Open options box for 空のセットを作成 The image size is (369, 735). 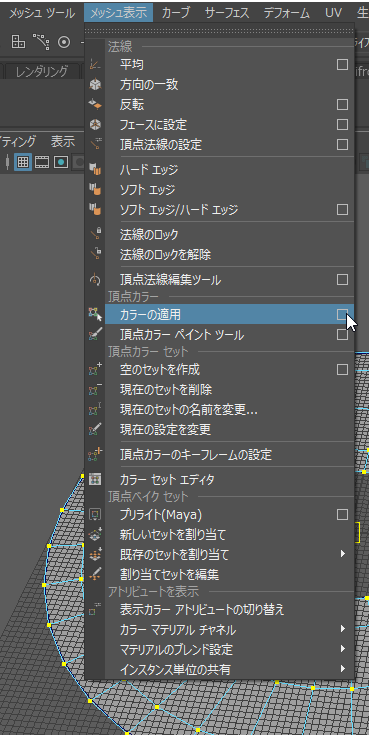(342, 369)
